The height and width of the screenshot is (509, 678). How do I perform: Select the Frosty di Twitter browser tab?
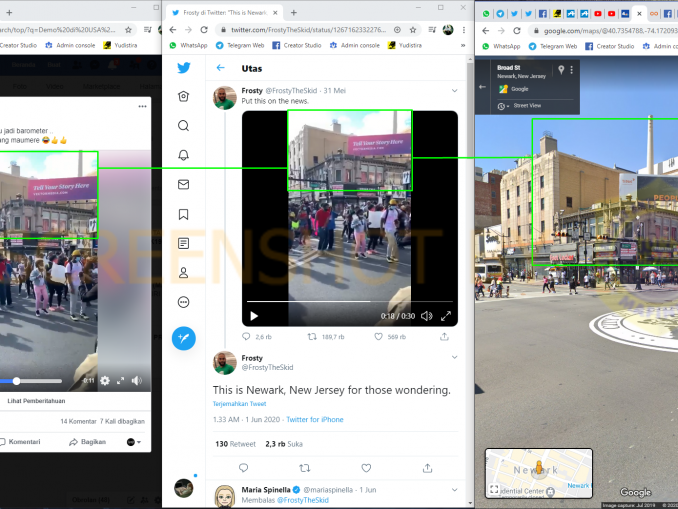[224, 13]
